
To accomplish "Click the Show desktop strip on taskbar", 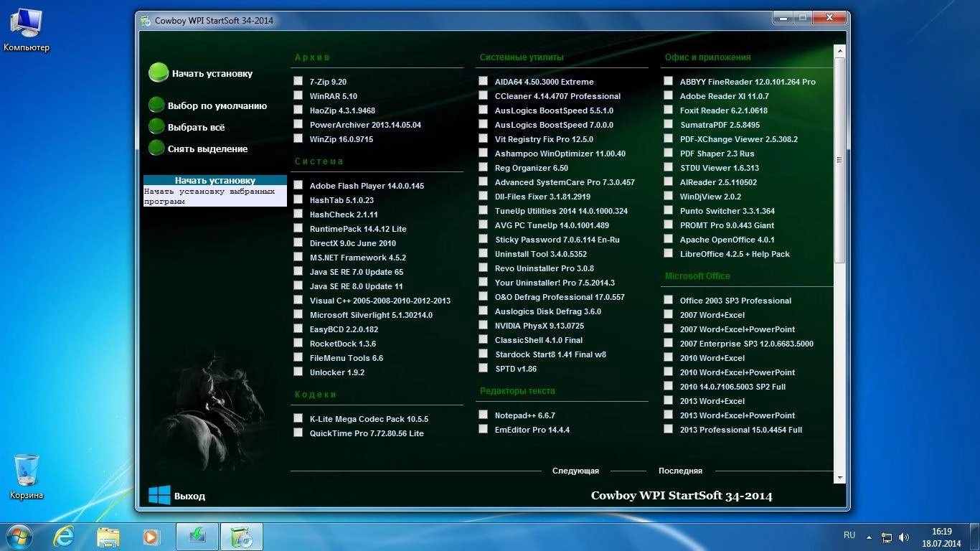I will pos(975,537).
